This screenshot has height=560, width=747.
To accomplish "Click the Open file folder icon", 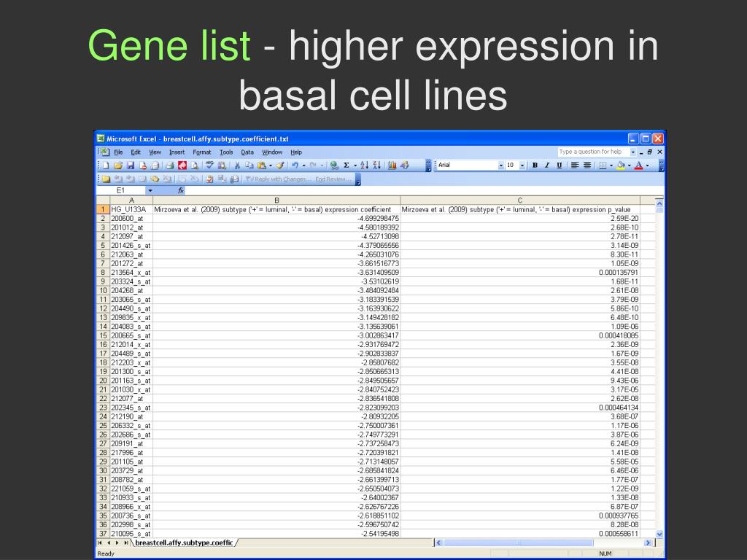I will pos(118,166).
